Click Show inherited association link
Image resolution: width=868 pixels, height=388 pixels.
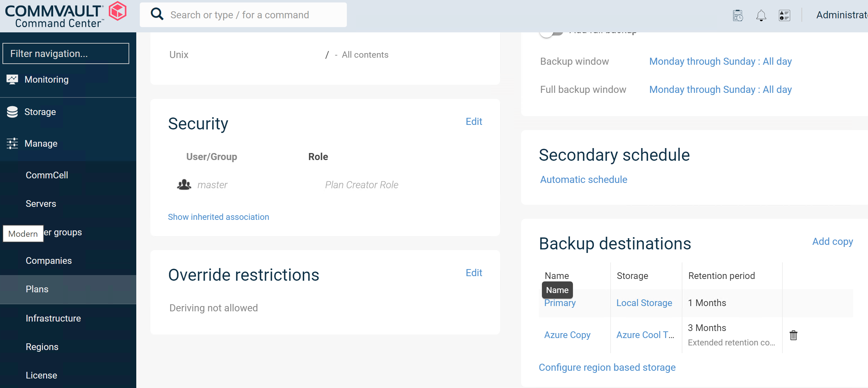[x=218, y=217]
